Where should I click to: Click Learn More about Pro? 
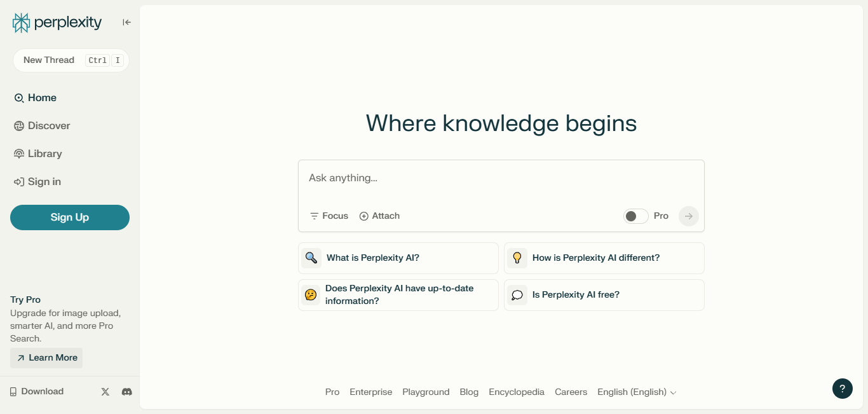point(46,358)
